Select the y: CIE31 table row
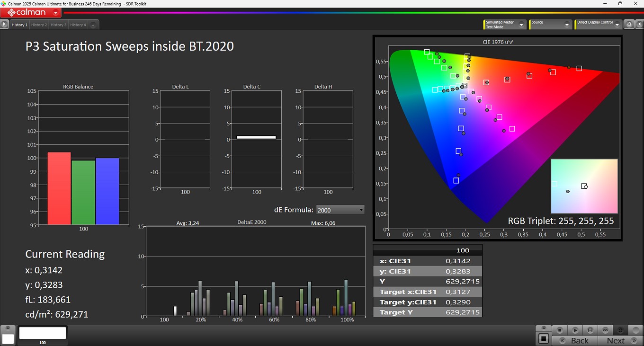Screen dimensions: 644x346 point(428,271)
